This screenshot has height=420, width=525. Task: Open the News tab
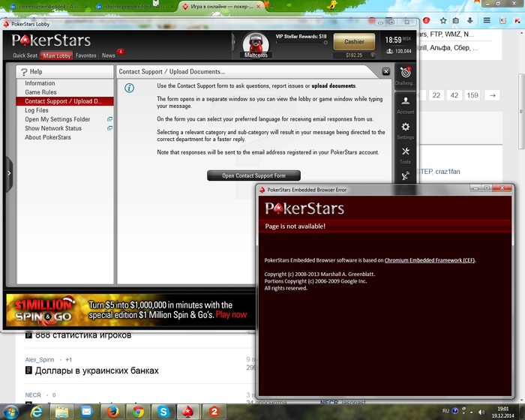pos(109,55)
